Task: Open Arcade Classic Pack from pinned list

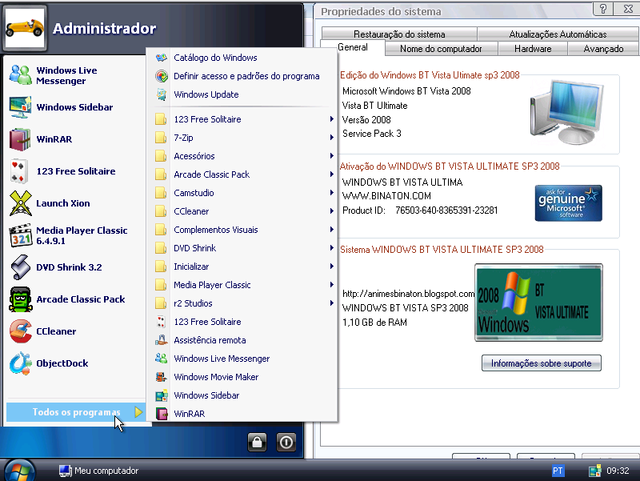Action: click(76, 299)
